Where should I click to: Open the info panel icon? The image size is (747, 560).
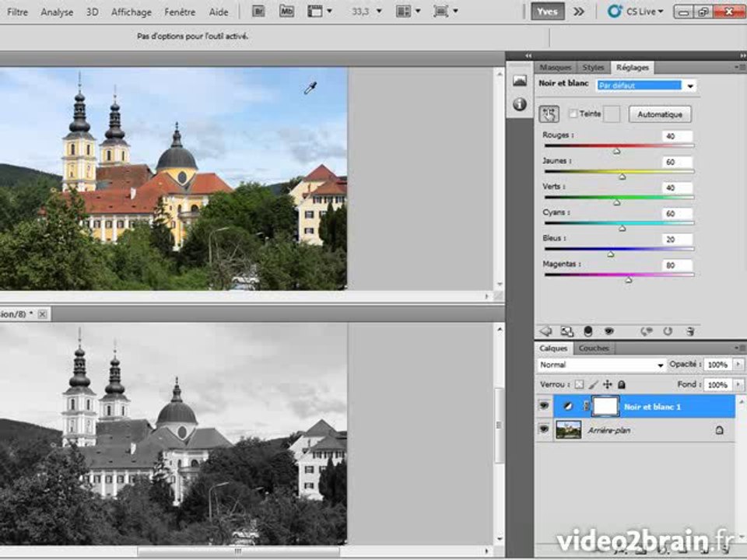[x=520, y=104]
